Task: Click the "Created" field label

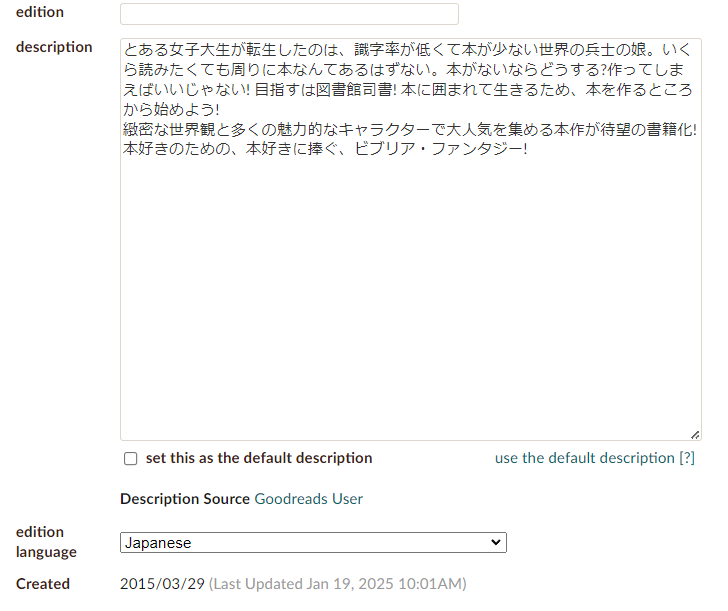Action: coord(43,583)
